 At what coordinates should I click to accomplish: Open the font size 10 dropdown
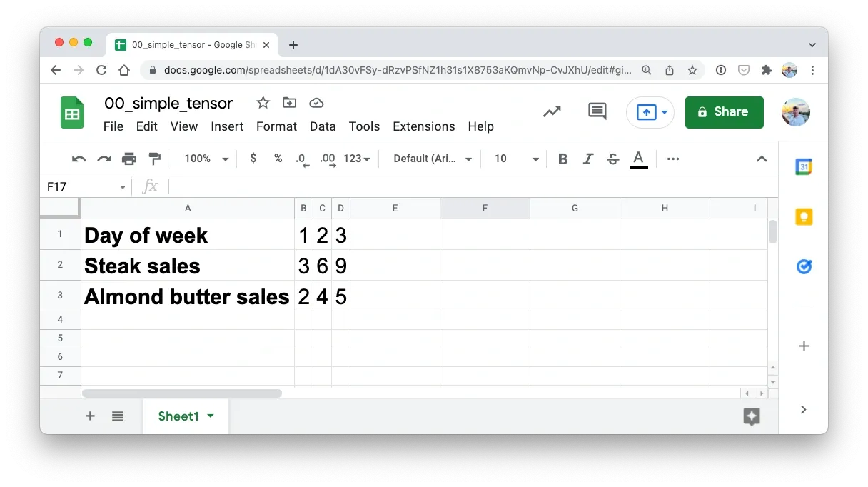(x=517, y=159)
